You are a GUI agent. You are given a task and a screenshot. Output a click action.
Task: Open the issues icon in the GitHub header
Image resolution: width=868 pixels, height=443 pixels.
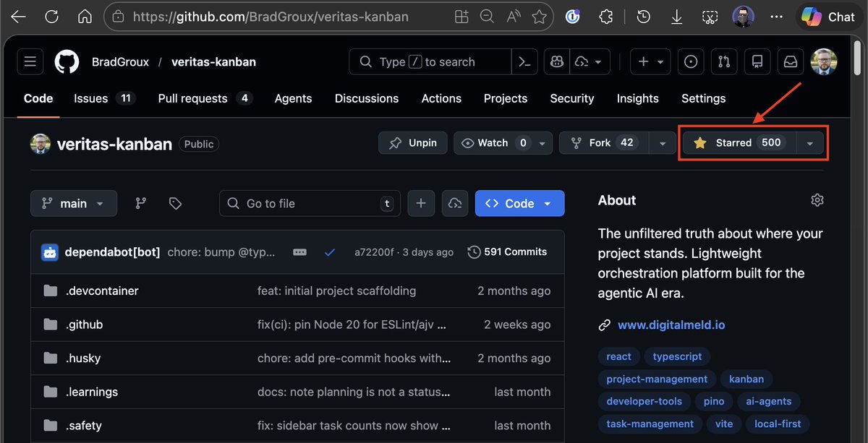(692, 62)
